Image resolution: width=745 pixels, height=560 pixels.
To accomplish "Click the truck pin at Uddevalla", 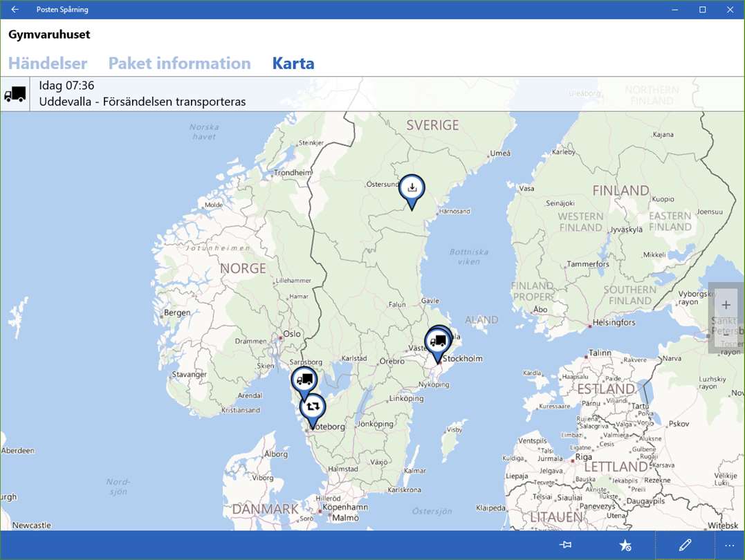I will click(304, 381).
